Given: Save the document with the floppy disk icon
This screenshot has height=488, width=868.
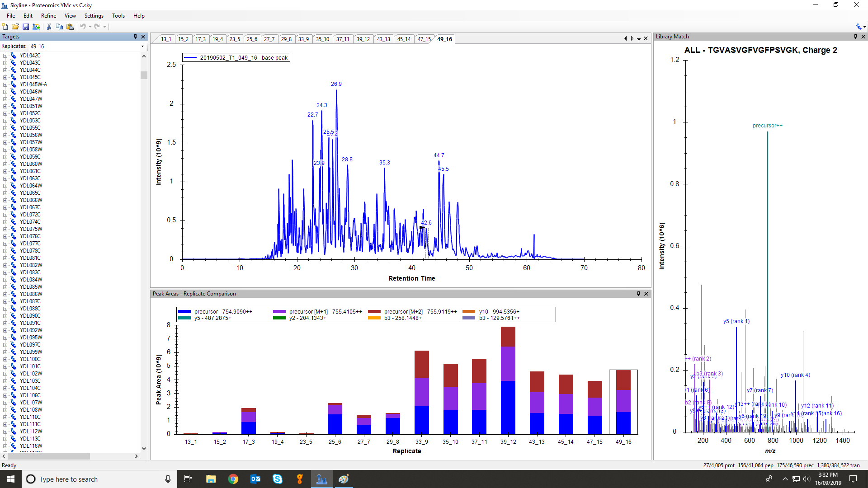Looking at the screenshot, I should point(26,27).
